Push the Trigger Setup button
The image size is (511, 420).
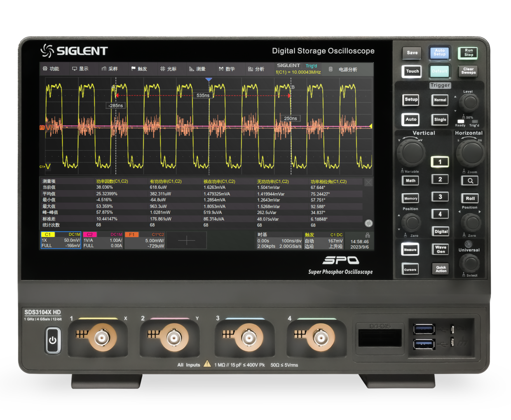[411, 100]
